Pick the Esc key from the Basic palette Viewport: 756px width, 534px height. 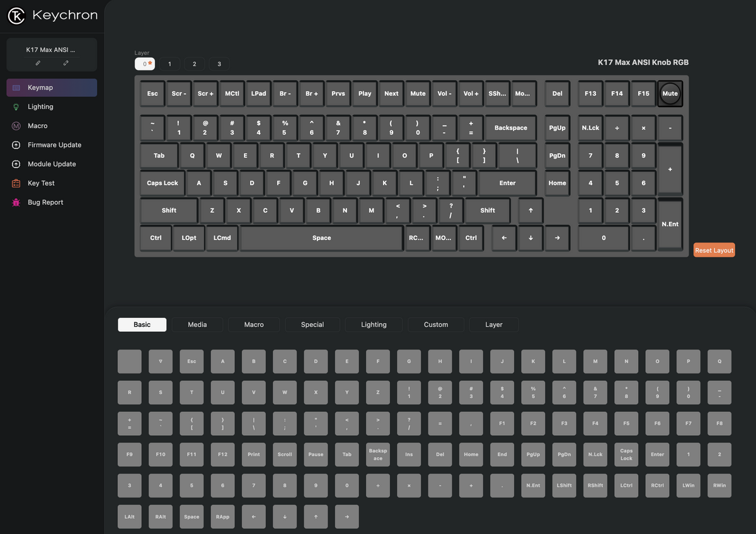pos(191,361)
